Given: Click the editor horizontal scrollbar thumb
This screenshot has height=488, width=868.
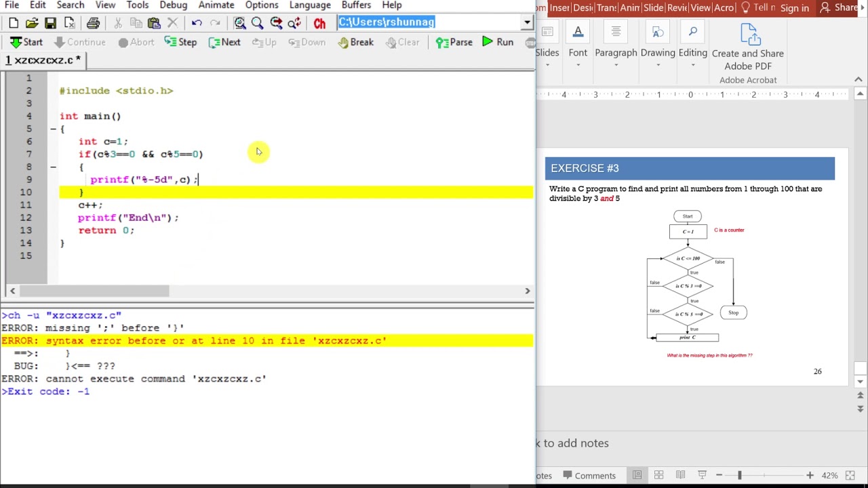Looking at the screenshot, I should (x=94, y=291).
